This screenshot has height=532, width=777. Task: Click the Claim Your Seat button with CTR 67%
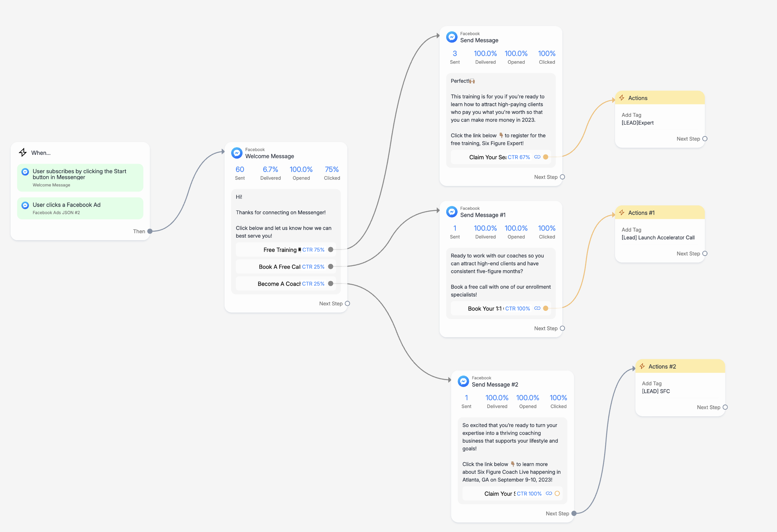pos(501,157)
